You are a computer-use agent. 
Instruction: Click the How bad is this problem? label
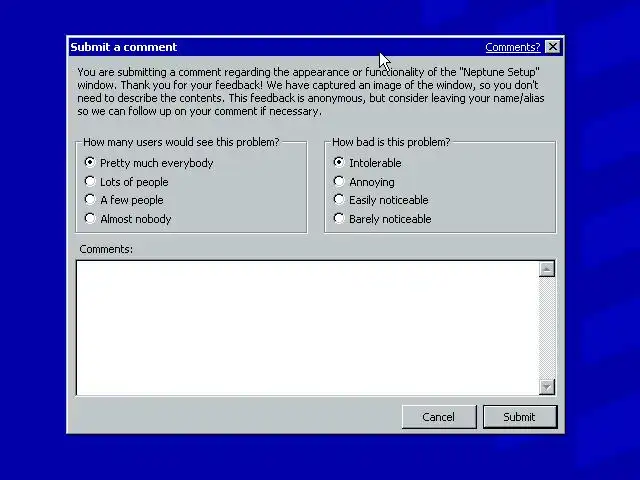[x=391, y=142]
